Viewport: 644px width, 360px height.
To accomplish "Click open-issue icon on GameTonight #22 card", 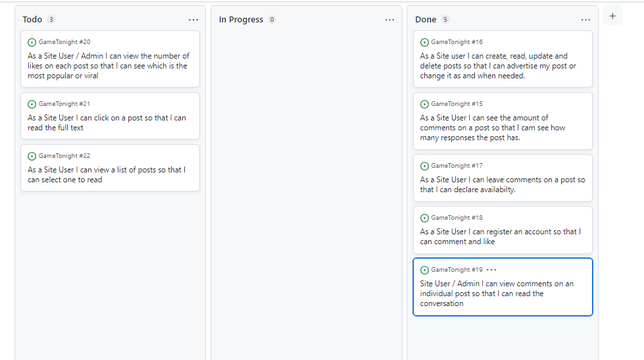I will [32, 156].
